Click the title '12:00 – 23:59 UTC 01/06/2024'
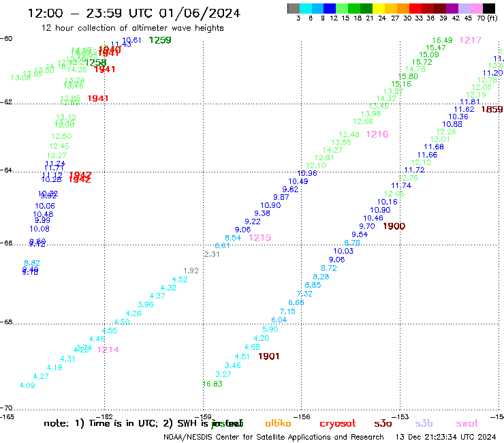Viewport: 504px width, 443px height. [134, 14]
